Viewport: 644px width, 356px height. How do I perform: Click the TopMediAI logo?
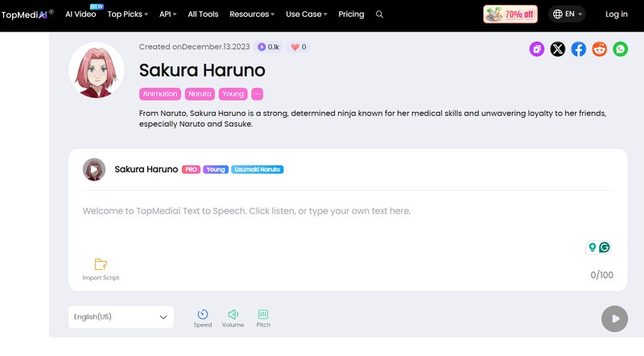pos(27,14)
